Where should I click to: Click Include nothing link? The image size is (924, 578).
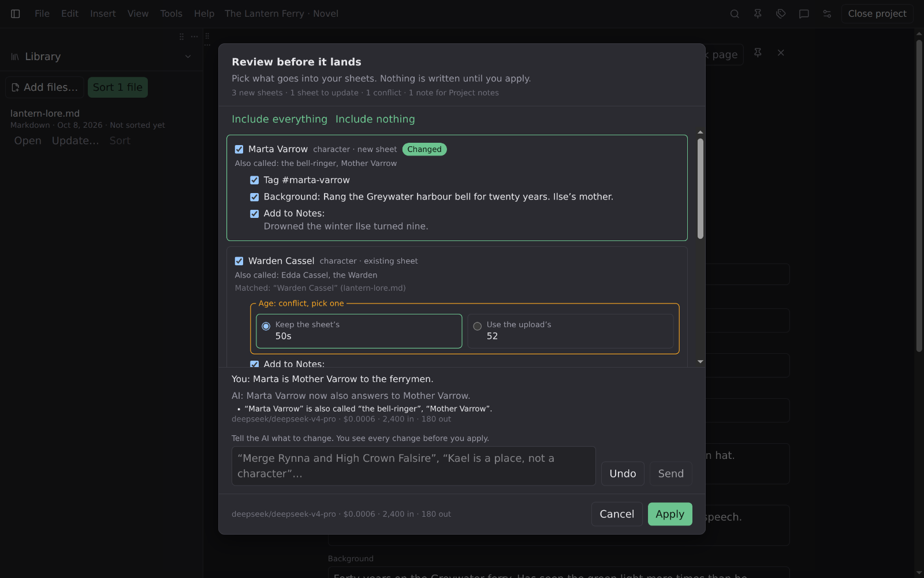coord(375,119)
